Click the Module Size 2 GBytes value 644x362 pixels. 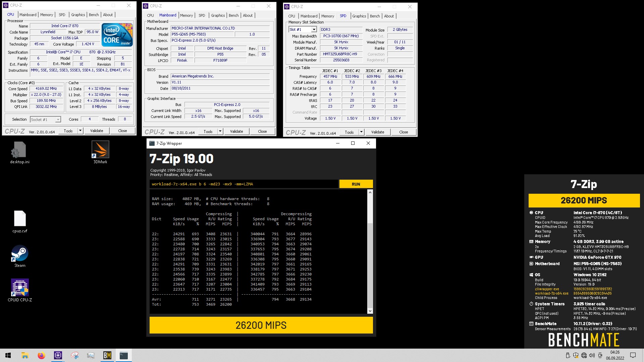pyautogui.click(x=400, y=30)
